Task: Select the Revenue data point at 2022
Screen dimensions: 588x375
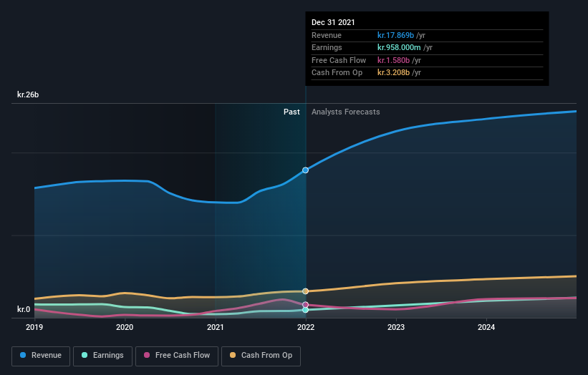Action: click(306, 170)
